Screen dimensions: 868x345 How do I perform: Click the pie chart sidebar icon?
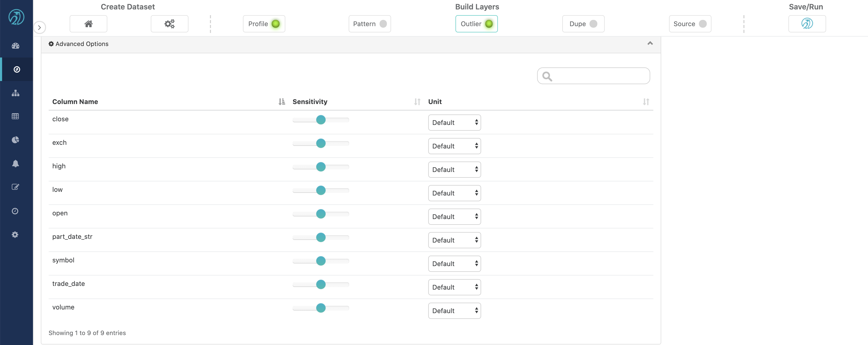[15, 140]
